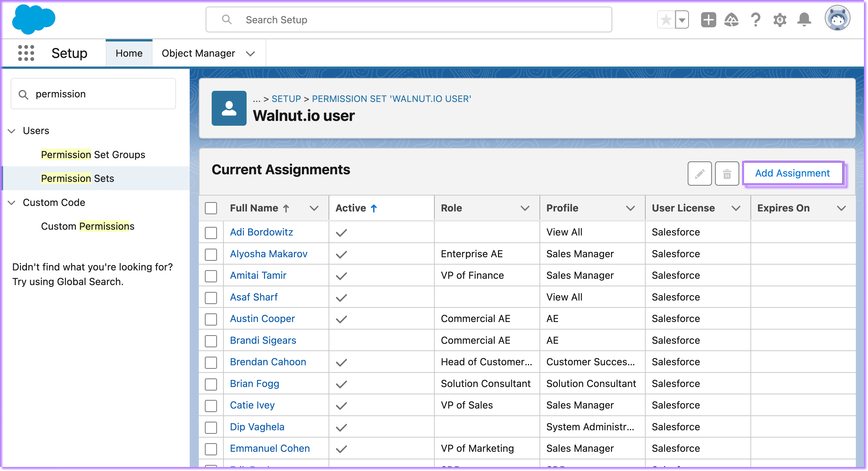The image size is (868, 471).
Task: Open the Expires On column menu chevron
Action: (841, 208)
